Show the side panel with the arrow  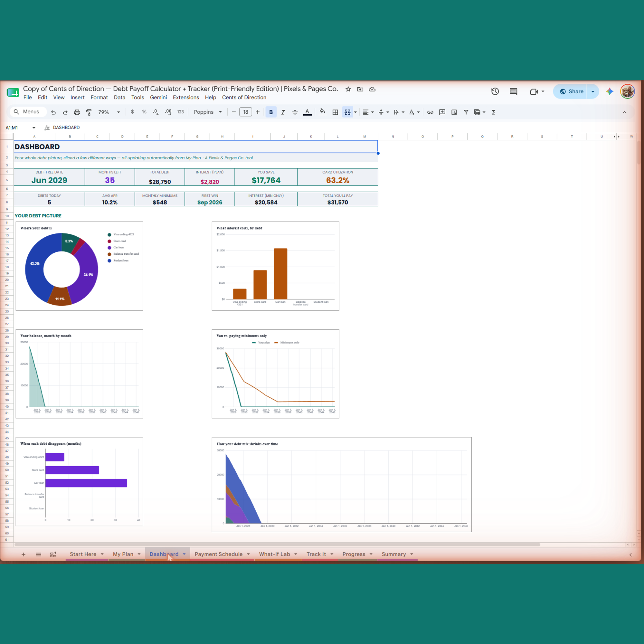(x=630, y=555)
